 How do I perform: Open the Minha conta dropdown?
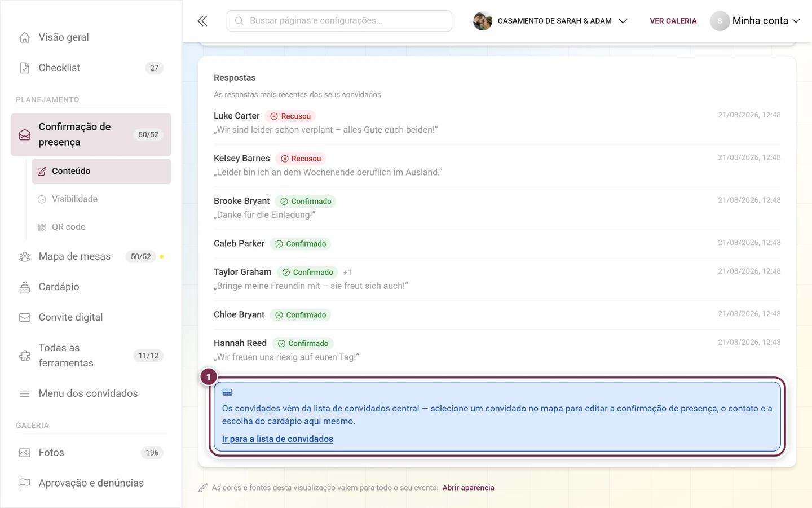click(755, 21)
